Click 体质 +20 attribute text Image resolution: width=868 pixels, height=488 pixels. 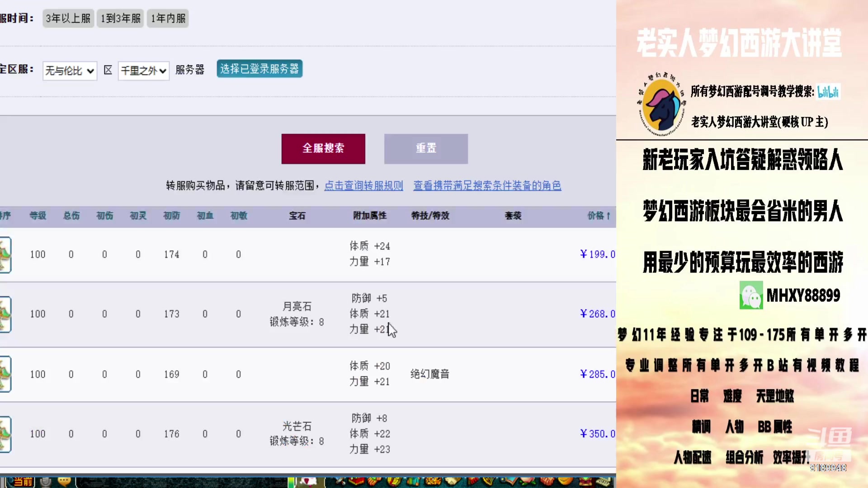(x=369, y=366)
